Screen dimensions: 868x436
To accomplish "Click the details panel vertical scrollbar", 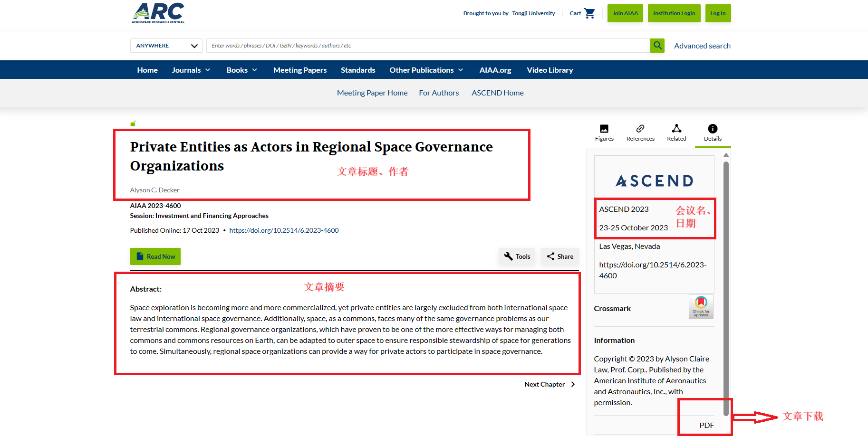I will [x=726, y=289].
